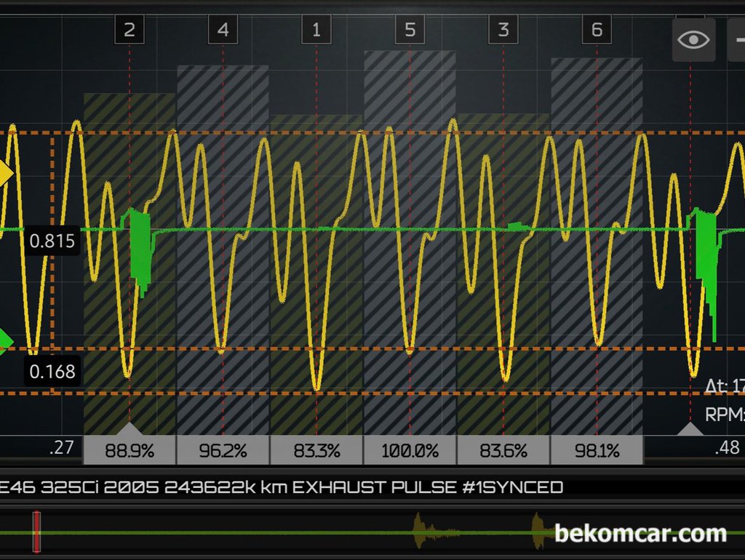Screen dimensions: 745x560
Task: Click the 0.168 cursor value label
Action: (52, 372)
